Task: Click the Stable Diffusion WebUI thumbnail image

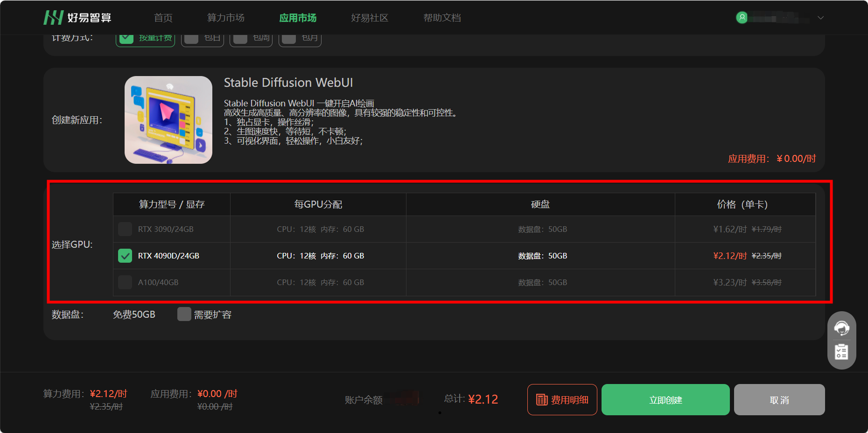Action: coord(168,120)
